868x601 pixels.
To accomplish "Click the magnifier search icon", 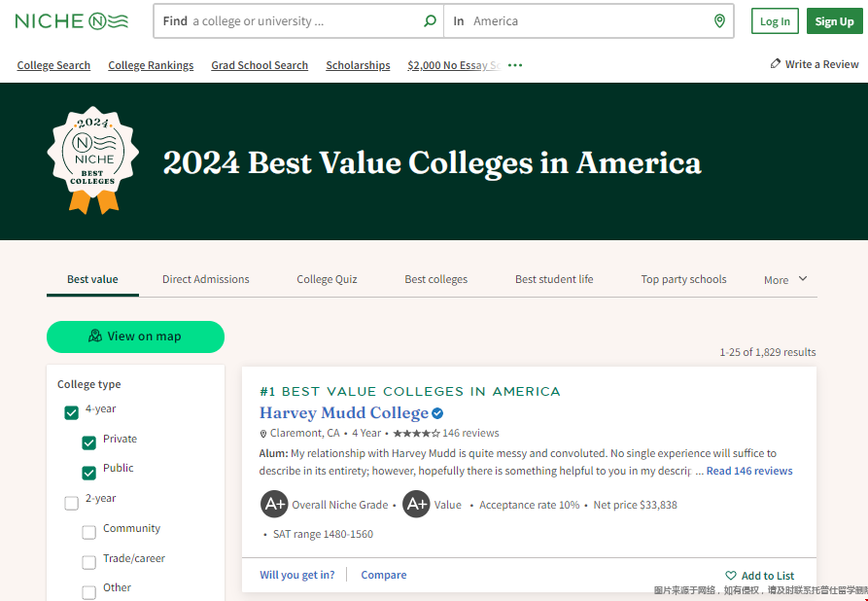I will click(x=430, y=21).
